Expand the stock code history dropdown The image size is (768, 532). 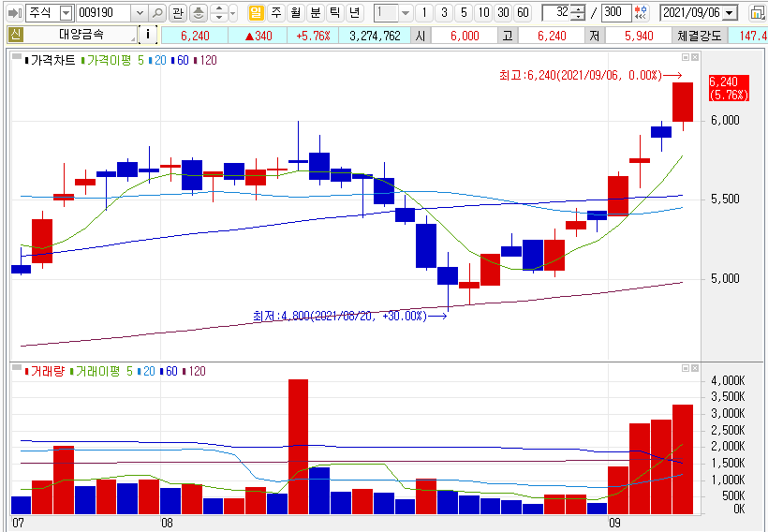point(140,13)
